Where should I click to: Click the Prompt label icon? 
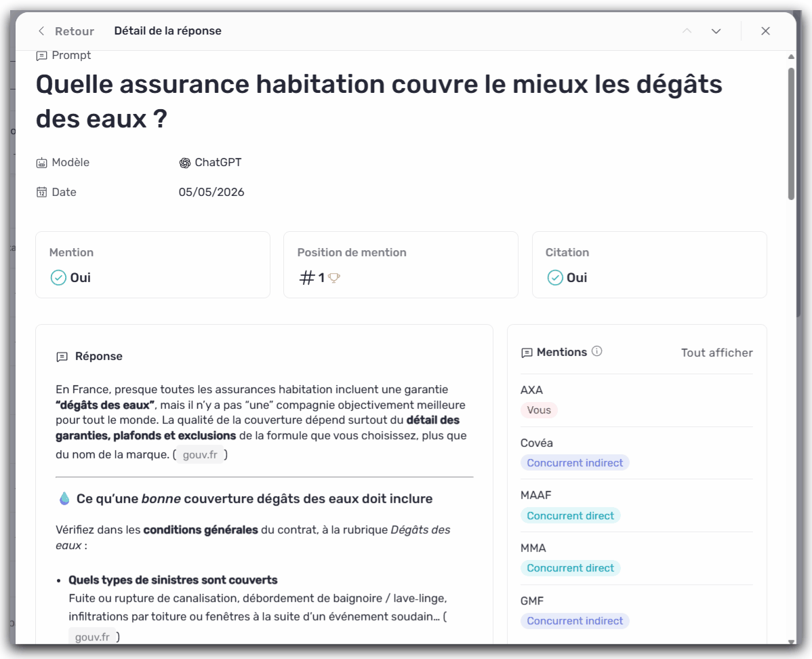41,56
